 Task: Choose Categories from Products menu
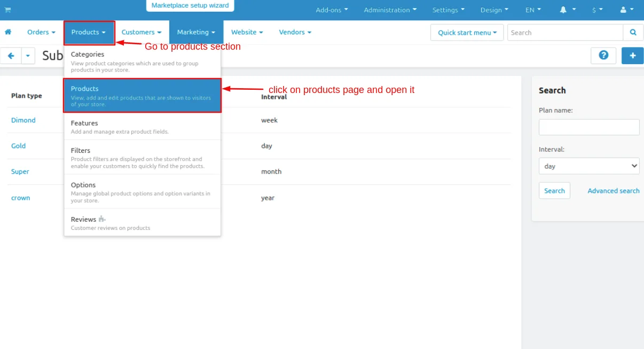click(142, 63)
